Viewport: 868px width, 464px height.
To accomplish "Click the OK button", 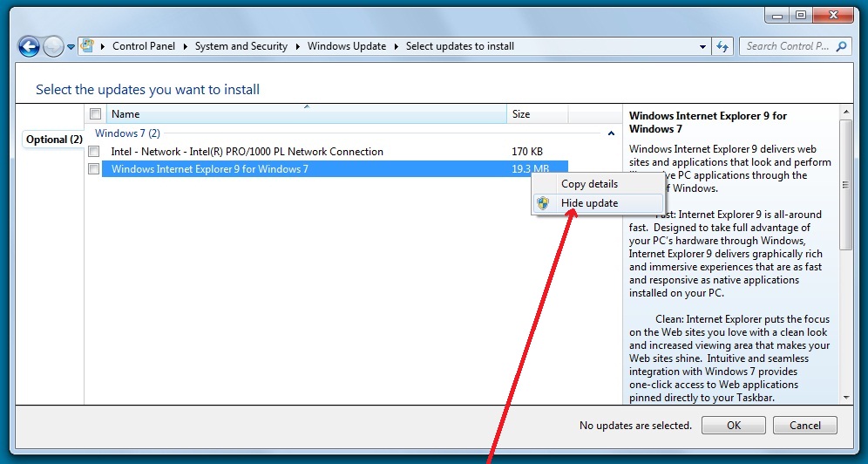I will coord(734,426).
